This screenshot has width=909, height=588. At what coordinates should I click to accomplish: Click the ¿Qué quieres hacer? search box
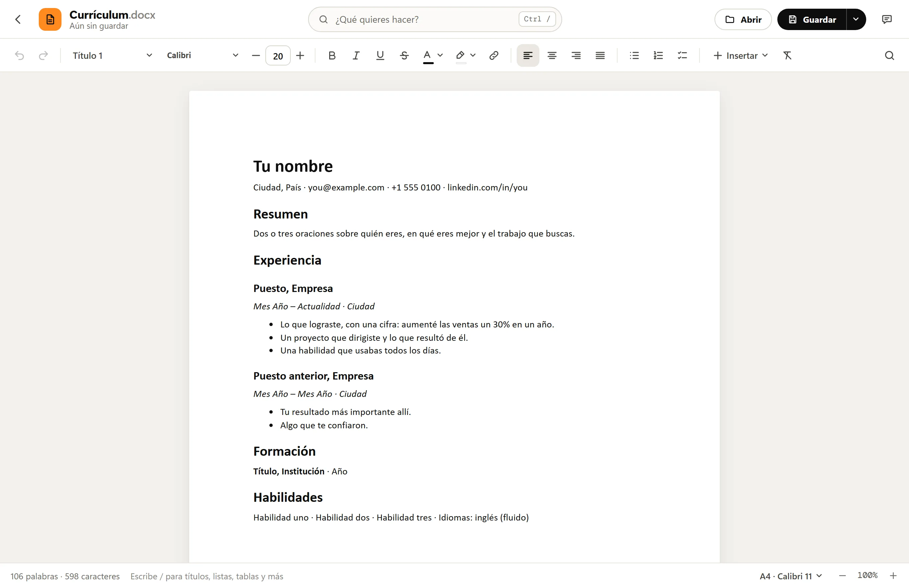[x=435, y=19]
